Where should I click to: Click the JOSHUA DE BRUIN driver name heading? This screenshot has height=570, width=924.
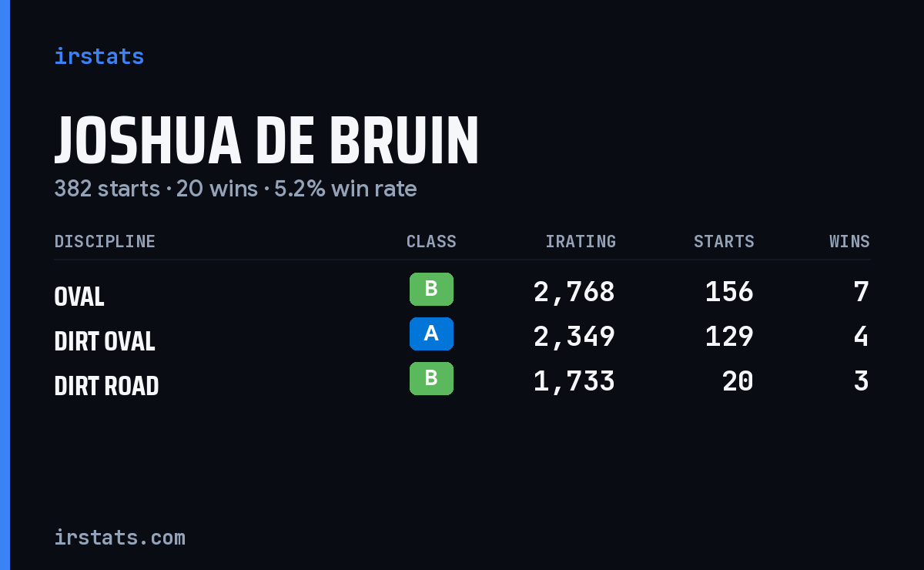pos(266,141)
